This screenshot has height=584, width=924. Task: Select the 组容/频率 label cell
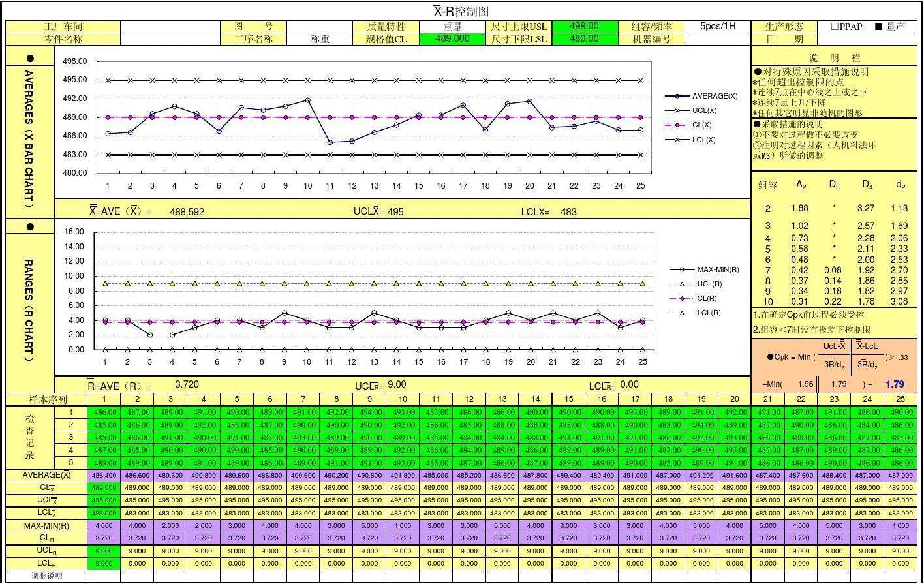click(651, 27)
